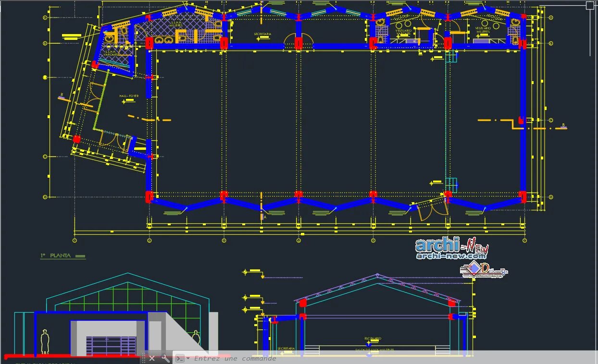The width and height of the screenshot is (598, 364).
Task: Select the '1° PLANTA' drawing title
Action: pyautogui.click(x=55, y=255)
